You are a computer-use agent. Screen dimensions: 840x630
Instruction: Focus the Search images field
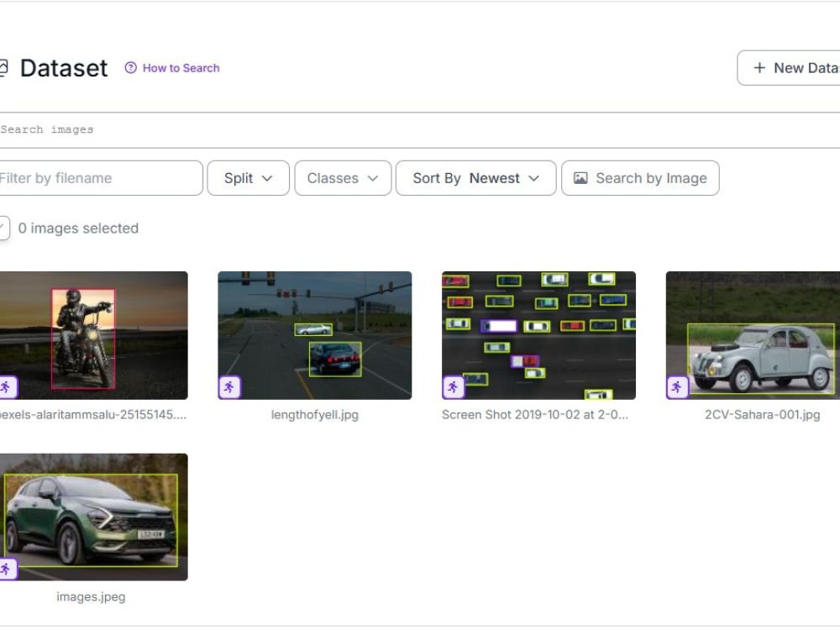click(420, 129)
